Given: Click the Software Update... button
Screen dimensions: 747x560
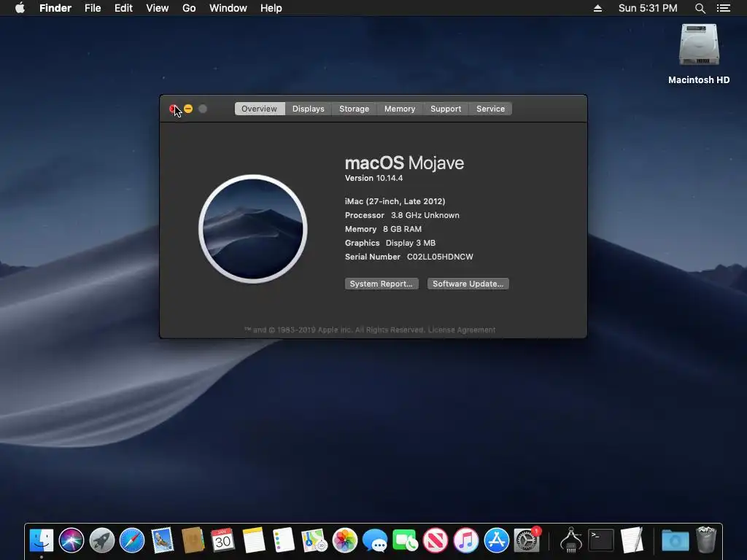Looking at the screenshot, I should pos(468,284).
